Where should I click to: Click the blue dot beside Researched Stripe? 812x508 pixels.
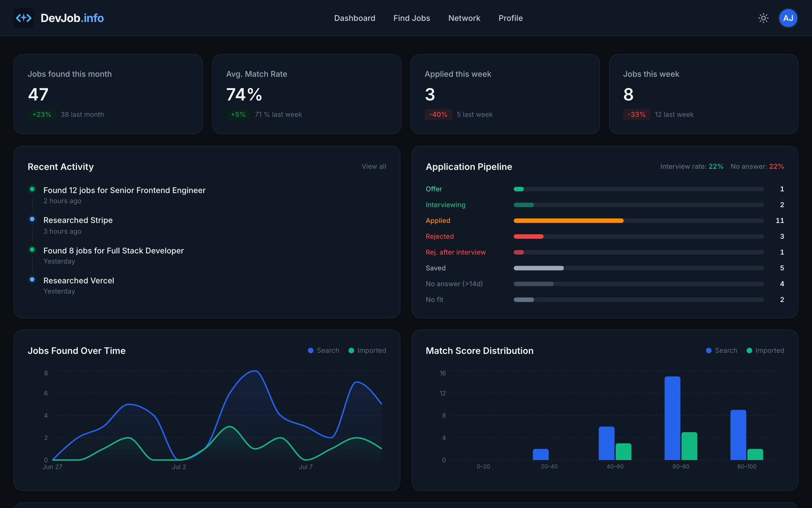tap(32, 219)
